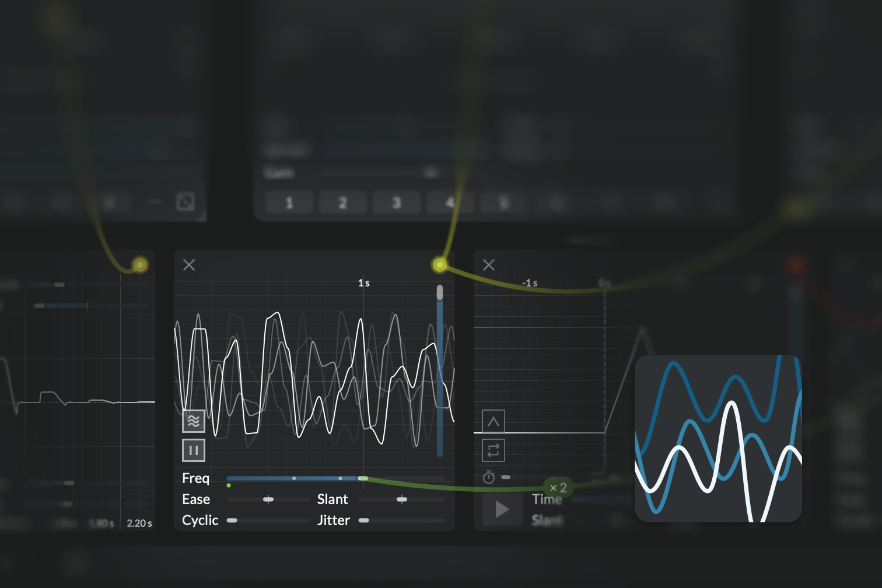This screenshot has height=588, width=882.
Task: Click the Jitter slider handle
Action: coord(364,520)
